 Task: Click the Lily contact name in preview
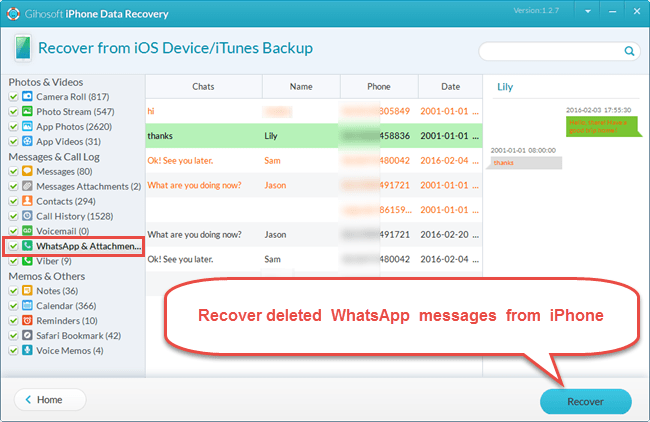point(505,87)
